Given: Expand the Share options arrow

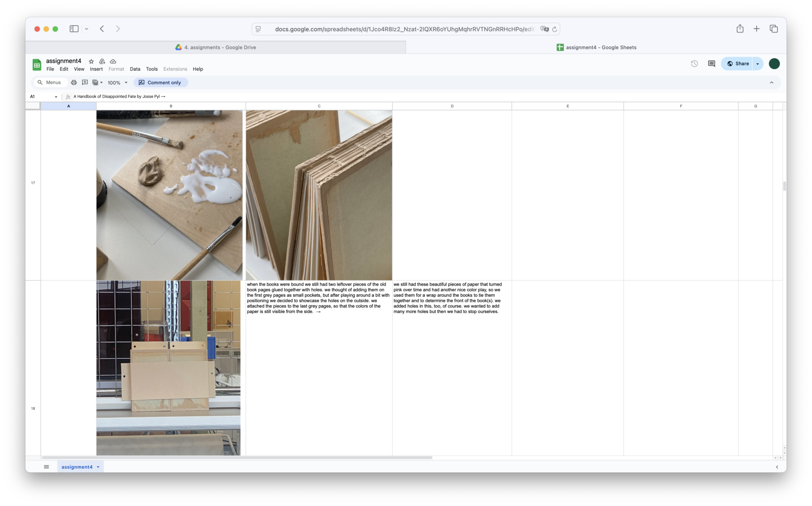Looking at the screenshot, I should [758, 64].
